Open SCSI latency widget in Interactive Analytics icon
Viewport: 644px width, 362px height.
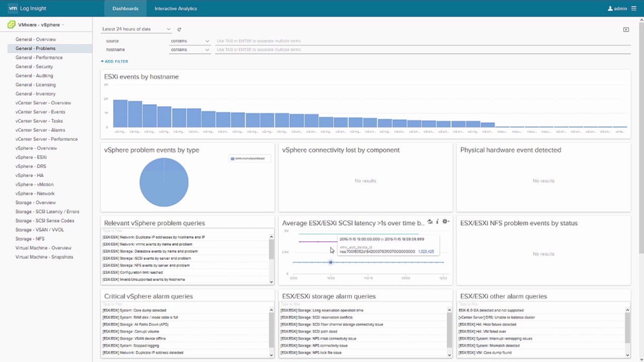coord(430,222)
